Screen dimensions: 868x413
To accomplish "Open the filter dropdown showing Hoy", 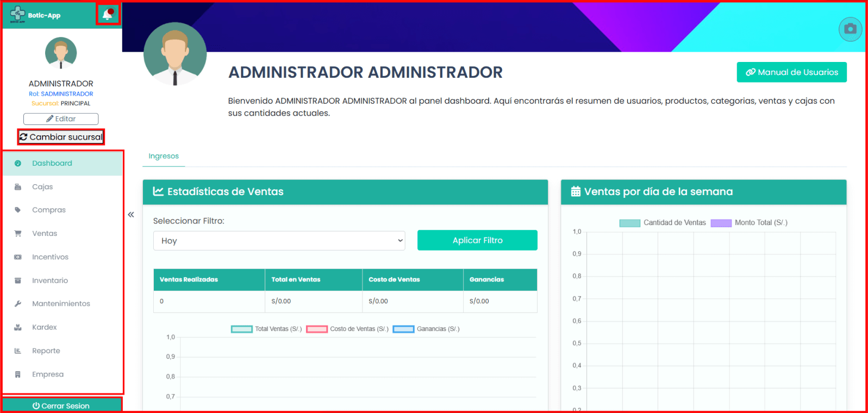I will [279, 241].
